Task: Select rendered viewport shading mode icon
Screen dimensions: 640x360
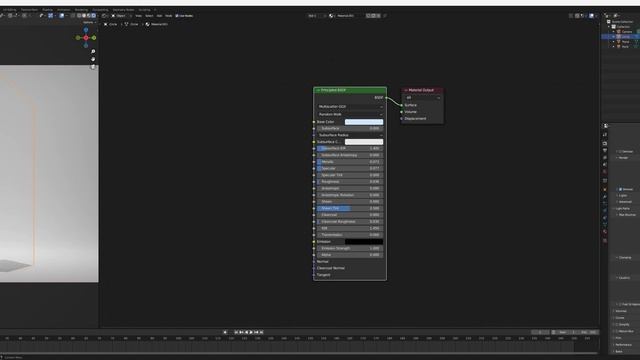Action: (x=94, y=16)
